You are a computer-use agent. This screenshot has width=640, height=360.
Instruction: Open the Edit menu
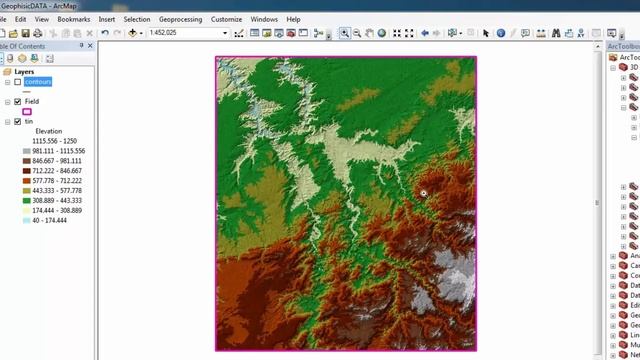(x=20, y=19)
